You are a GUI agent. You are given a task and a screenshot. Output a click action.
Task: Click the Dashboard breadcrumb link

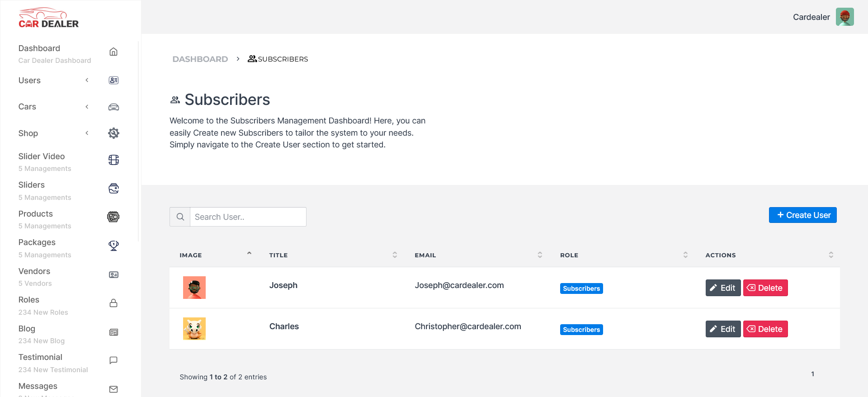click(x=200, y=59)
